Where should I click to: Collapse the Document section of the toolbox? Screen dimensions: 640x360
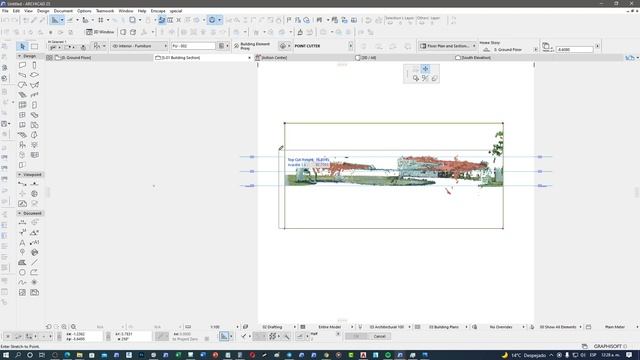point(20,213)
